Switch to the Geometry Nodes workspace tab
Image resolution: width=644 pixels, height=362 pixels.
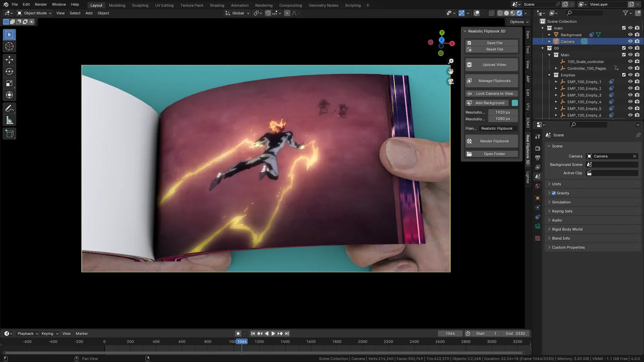click(324, 5)
